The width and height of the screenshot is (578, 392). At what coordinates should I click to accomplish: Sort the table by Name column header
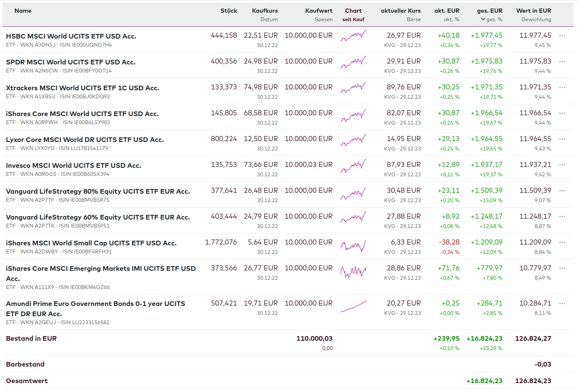pos(23,11)
